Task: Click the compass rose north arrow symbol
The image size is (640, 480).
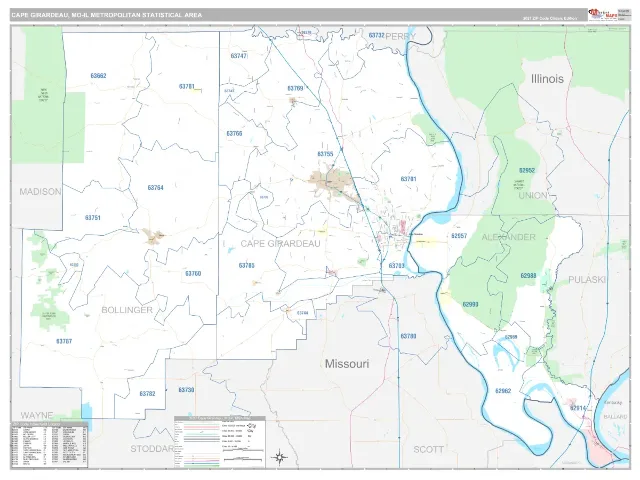Action: pyautogui.click(x=280, y=457)
